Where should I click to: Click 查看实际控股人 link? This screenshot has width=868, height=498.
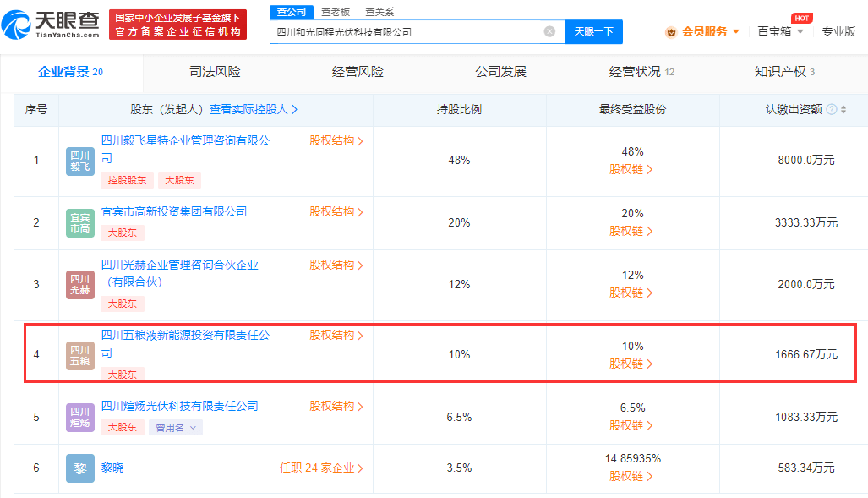[254, 109]
